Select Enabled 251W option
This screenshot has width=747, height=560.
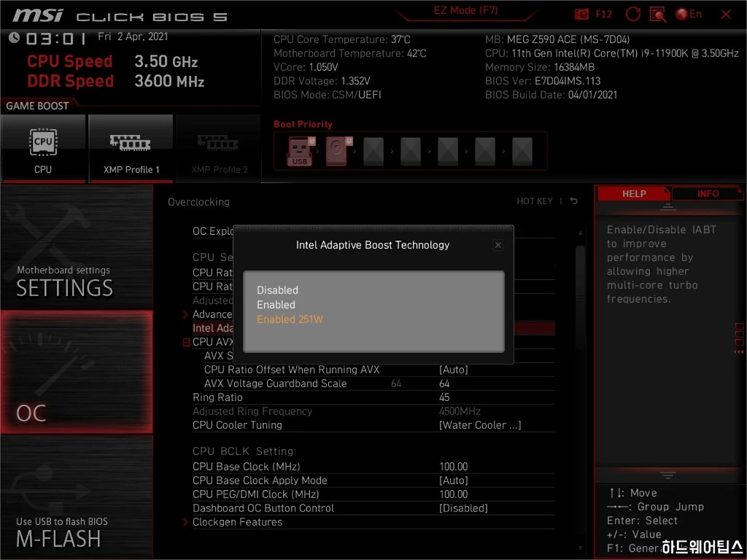290,319
